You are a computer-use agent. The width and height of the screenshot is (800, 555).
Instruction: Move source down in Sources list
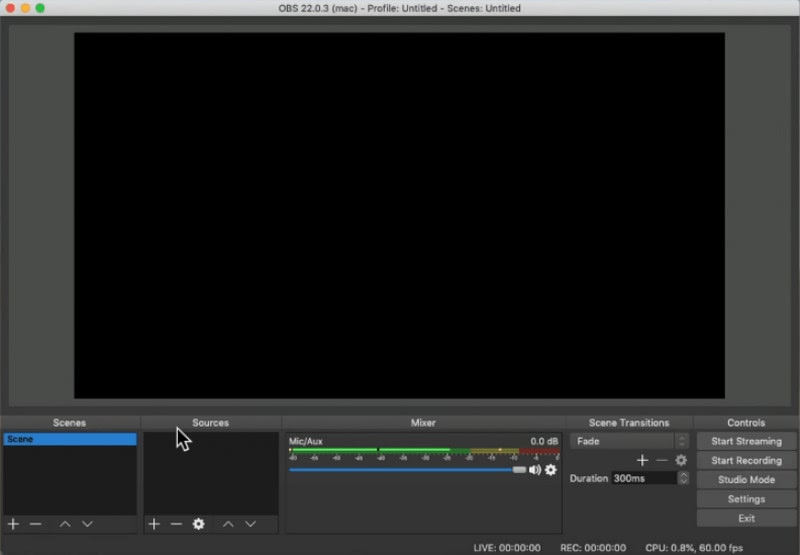(250, 524)
